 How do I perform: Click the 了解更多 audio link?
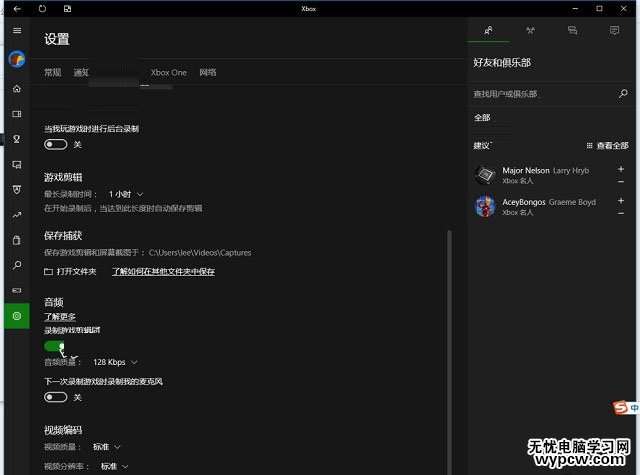point(60,316)
